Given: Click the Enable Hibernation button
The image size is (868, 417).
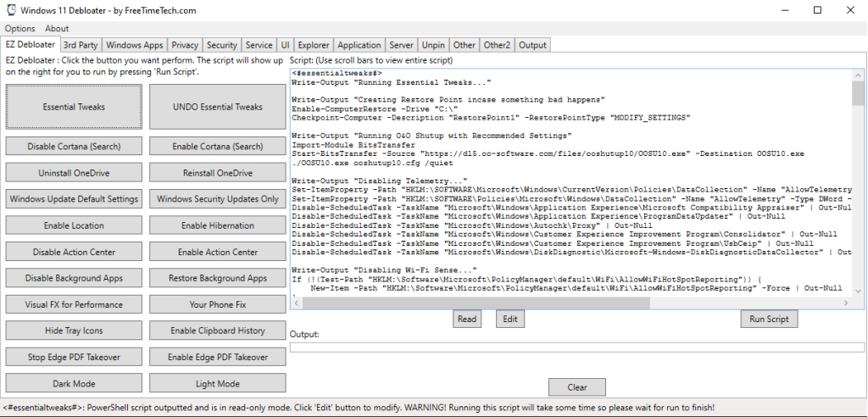Looking at the screenshot, I should pyautogui.click(x=218, y=225).
